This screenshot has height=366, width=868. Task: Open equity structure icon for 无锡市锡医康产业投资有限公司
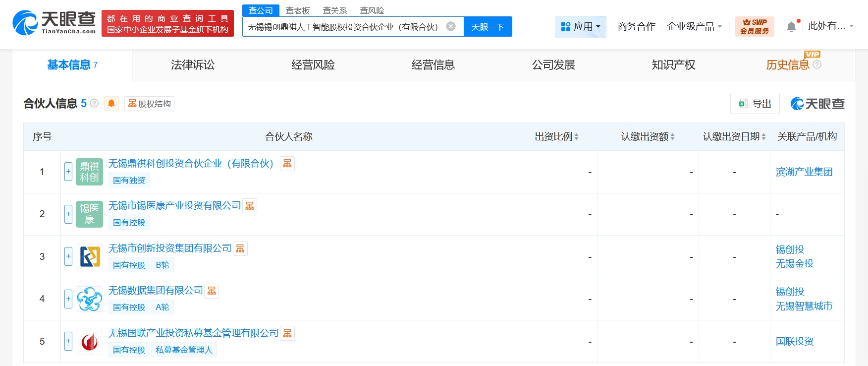250,206
